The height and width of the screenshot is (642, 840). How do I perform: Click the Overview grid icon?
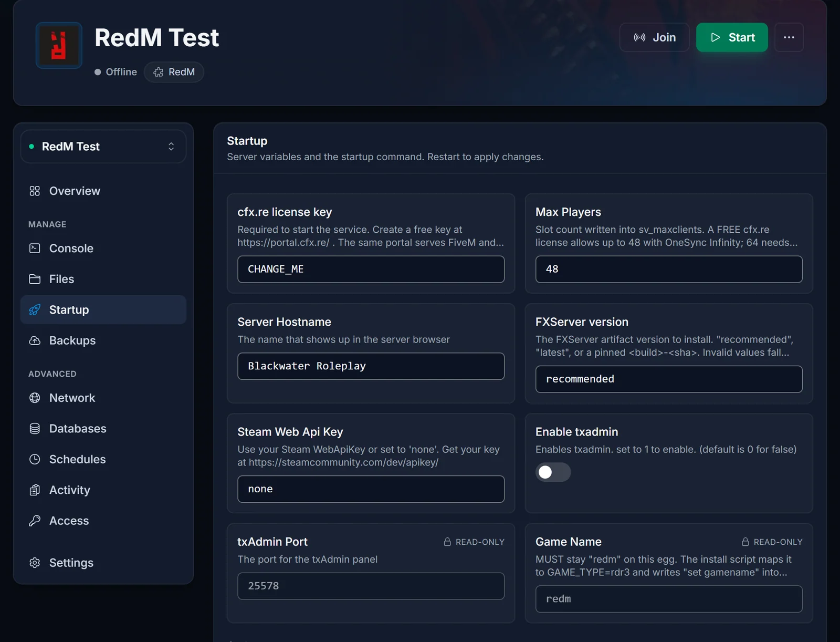point(35,191)
